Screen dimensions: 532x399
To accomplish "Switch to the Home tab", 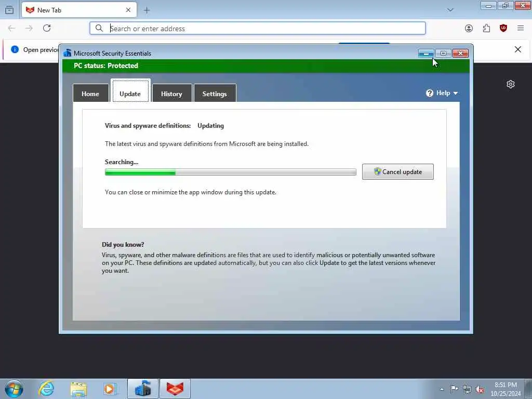I will point(90,94).
